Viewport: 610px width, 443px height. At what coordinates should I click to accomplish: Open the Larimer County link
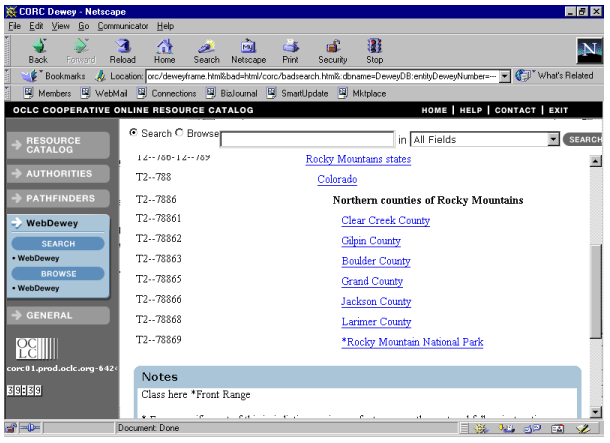(x=376, y=322)
